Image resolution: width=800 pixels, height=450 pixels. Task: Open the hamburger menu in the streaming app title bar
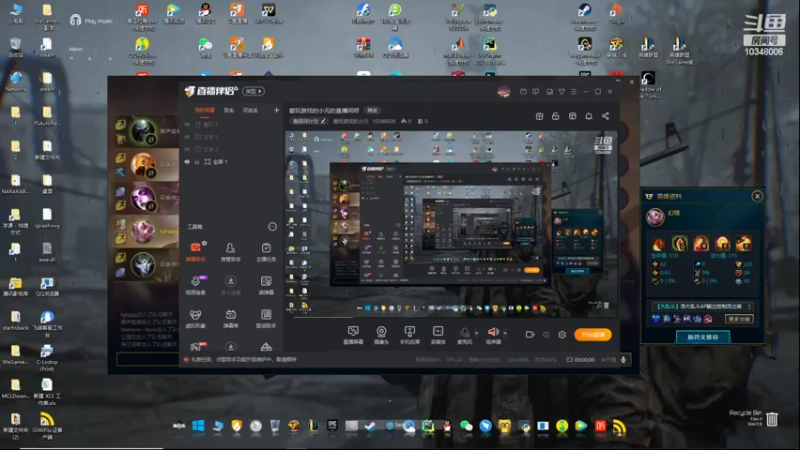point(574,92)
